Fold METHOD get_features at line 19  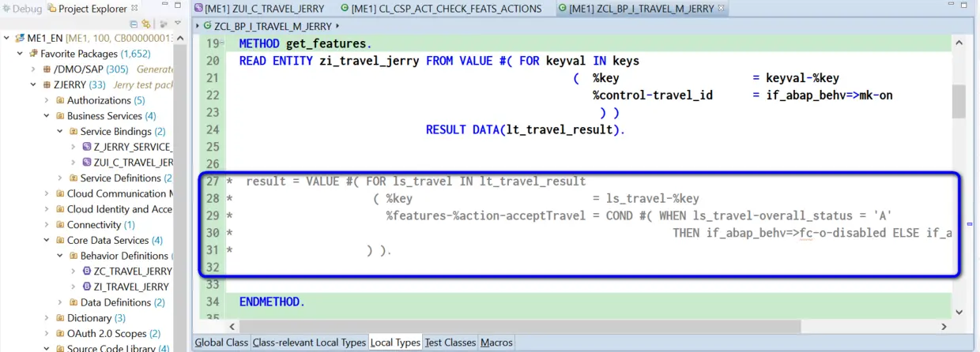click(x=220, y=43)
